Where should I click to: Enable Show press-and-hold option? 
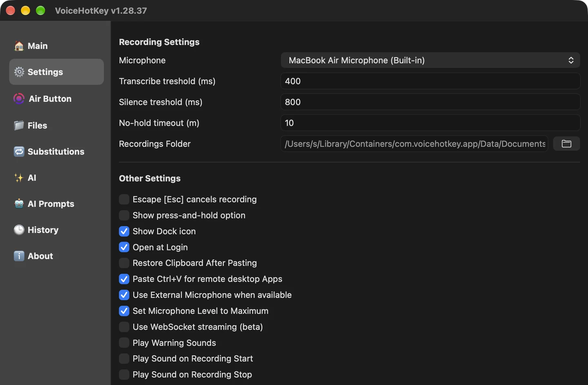[x=124, y=215]
